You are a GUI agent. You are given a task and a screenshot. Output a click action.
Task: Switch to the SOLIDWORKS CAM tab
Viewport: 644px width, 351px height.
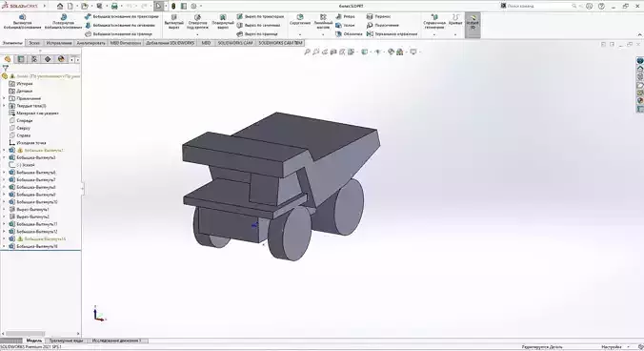[235, 43]
